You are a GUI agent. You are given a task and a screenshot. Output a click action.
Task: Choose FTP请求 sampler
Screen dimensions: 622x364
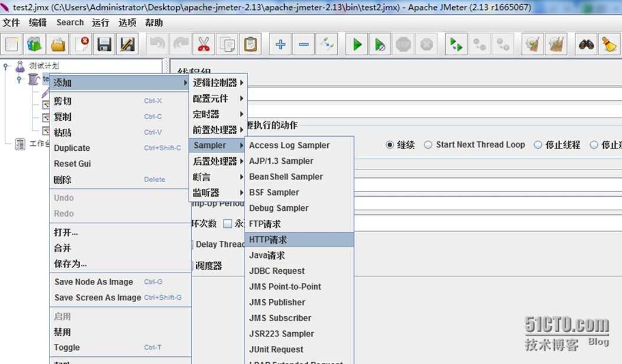(x=300, y=224)
